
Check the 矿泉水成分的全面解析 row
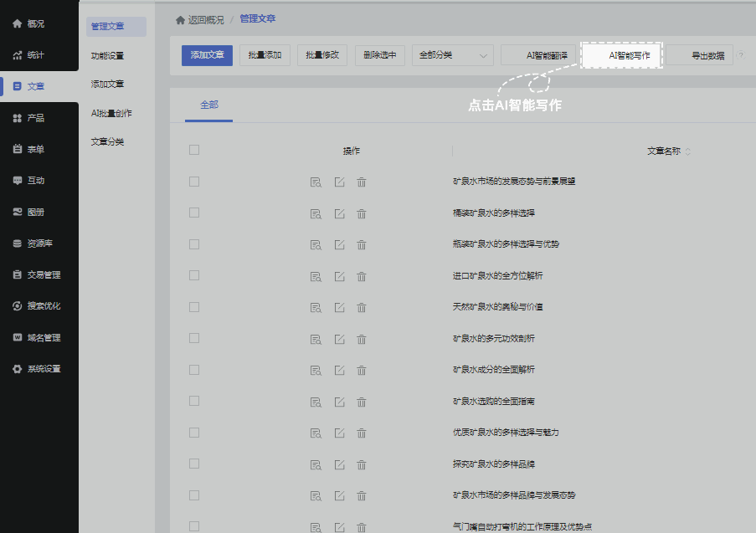click(194, 370)
